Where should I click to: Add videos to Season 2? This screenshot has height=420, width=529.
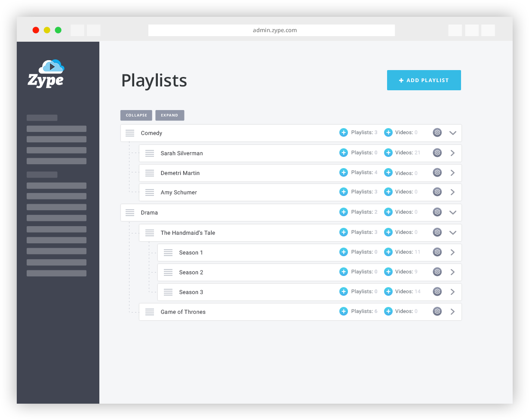click(x=388, y=272)
